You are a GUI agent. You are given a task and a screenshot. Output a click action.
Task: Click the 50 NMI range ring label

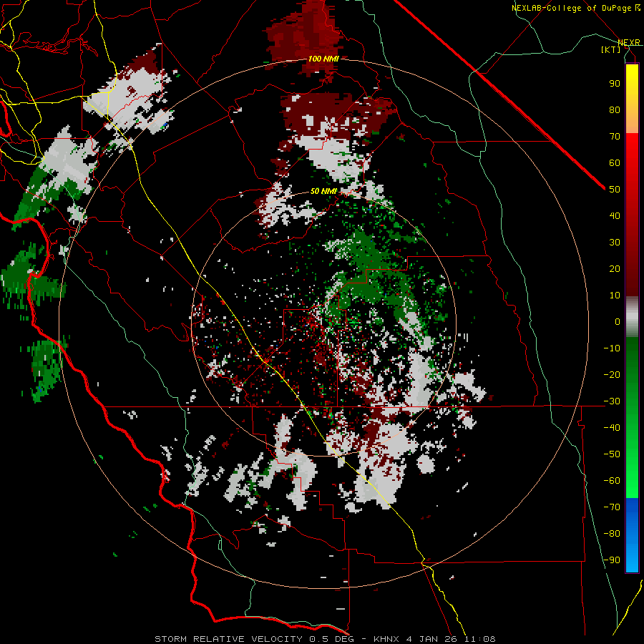pos(323,191)
